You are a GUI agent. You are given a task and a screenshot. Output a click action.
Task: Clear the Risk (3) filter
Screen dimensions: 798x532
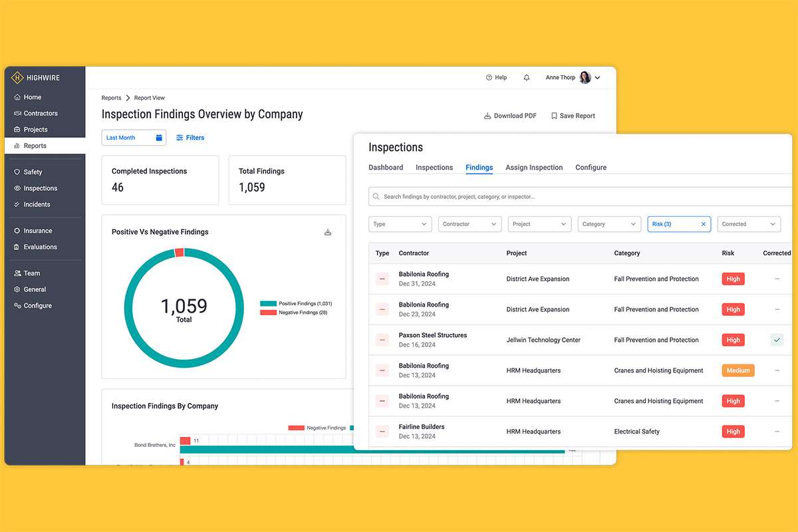[x=704, y=224]
